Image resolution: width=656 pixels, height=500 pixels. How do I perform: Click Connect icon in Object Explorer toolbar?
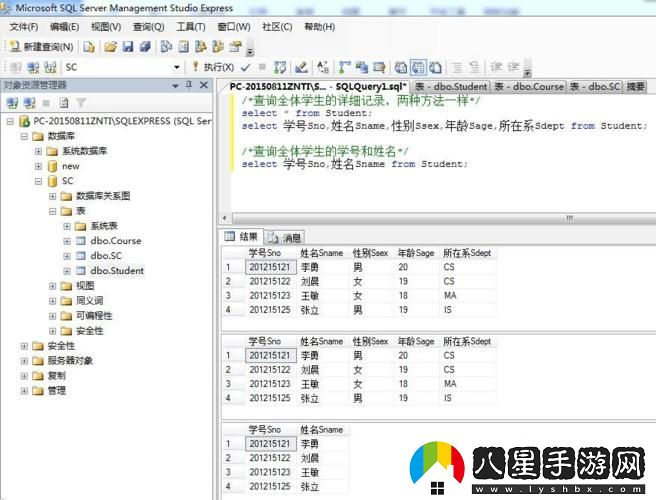12,103
